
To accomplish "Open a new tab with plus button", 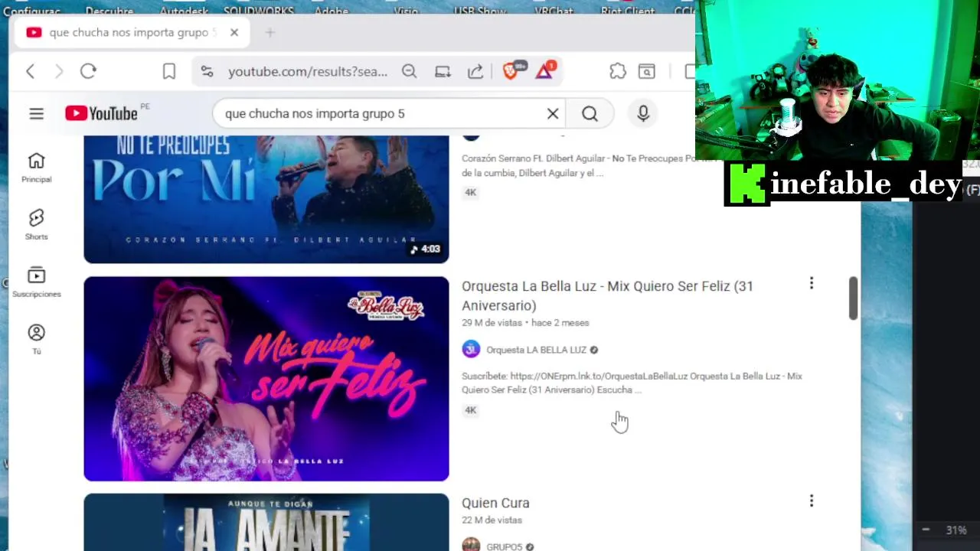I will [269, 32].
